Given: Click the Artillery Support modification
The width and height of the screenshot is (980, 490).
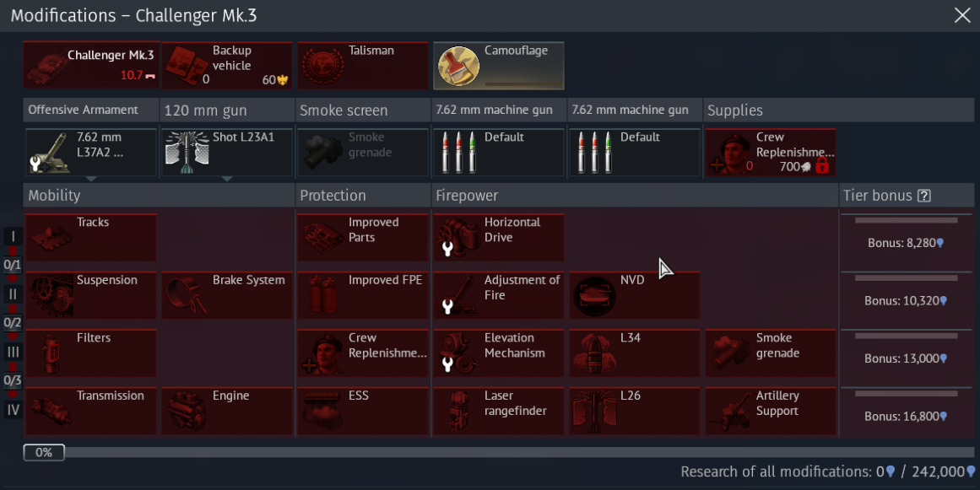Looking at the screenshot, I should pyautogui.click(x=771, y=411).
